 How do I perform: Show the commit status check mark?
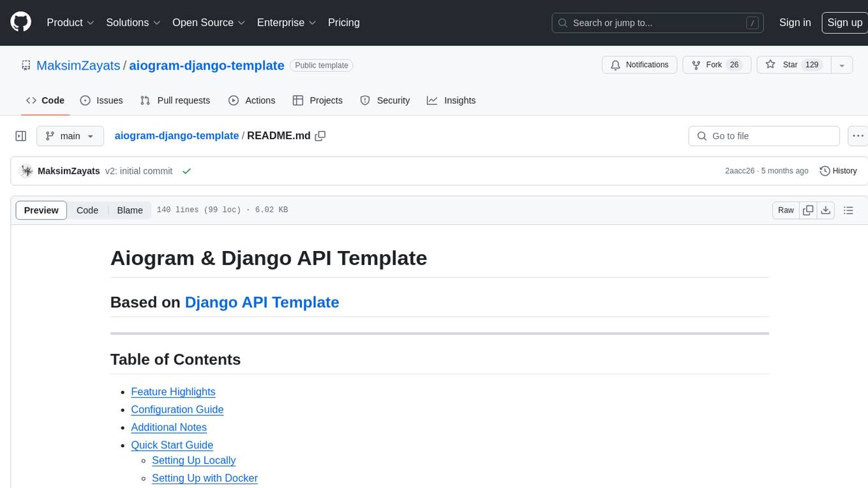[x=186, y=171]
